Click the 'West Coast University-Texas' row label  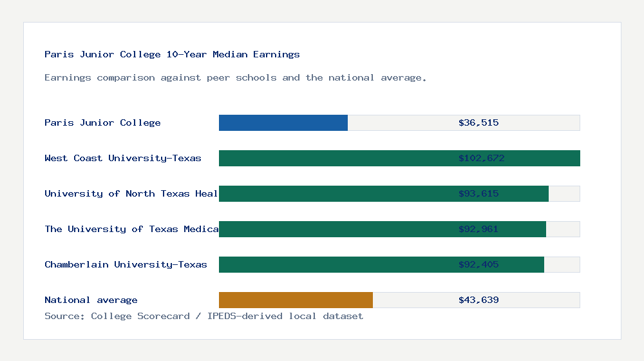123,159
